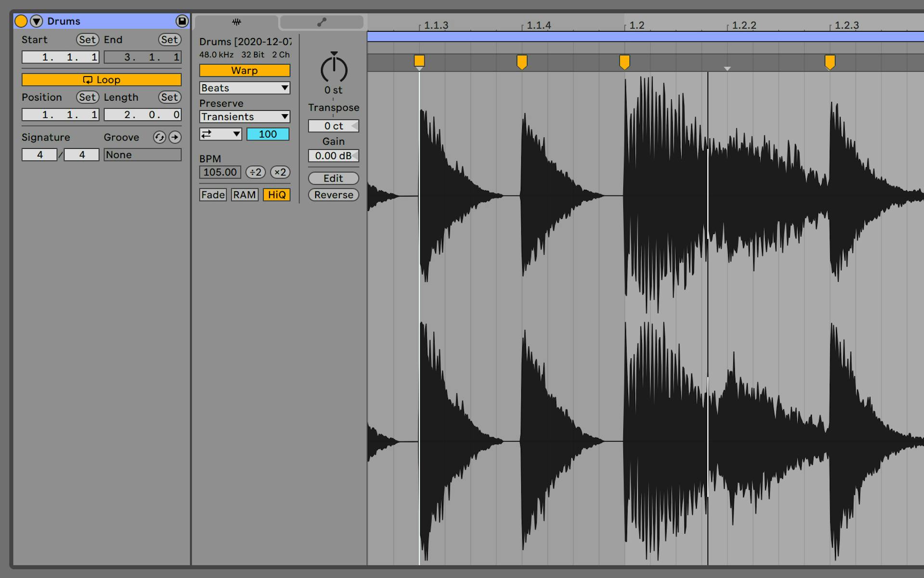Reverse the Drums sample
Image resolution: width=924 pixels, height=578 pixels.
point(334,195)
